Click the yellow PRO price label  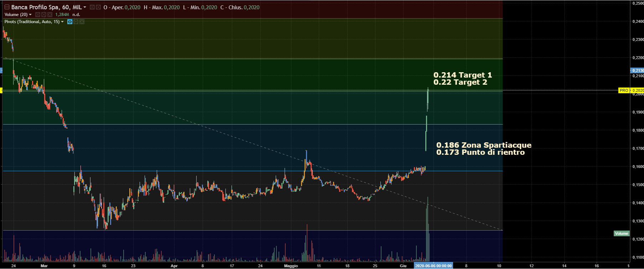624,90
